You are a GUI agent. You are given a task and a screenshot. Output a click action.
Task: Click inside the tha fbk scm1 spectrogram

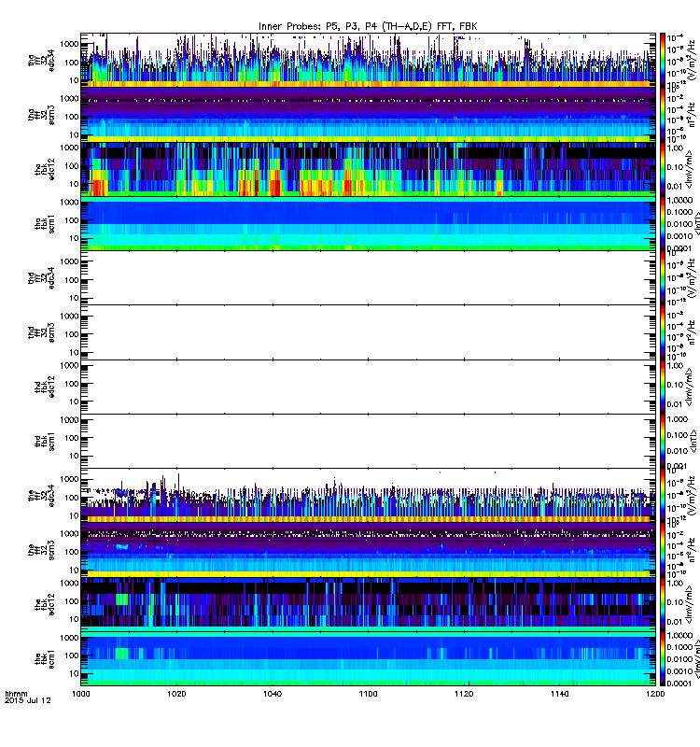(x=368, y=223)
